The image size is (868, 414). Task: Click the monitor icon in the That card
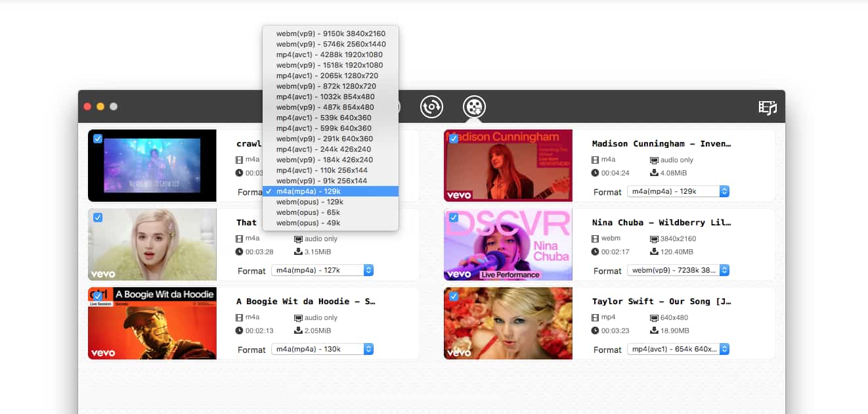click(298, 239)
